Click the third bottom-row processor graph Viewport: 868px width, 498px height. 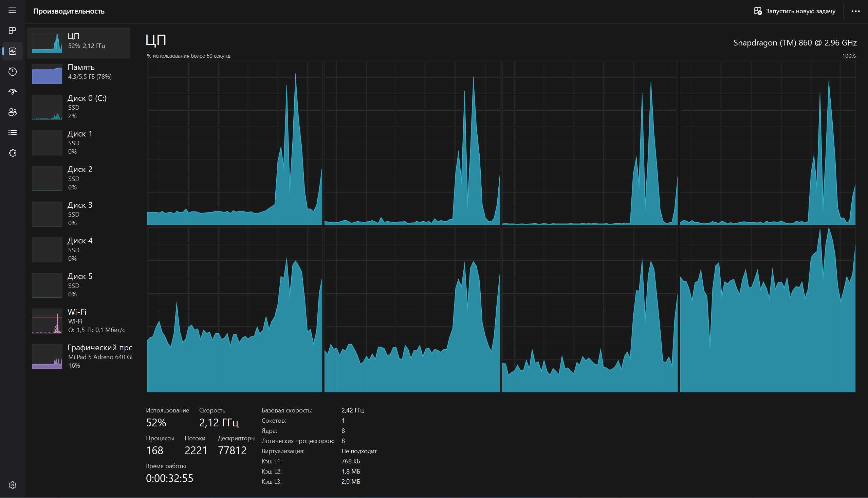590,310
